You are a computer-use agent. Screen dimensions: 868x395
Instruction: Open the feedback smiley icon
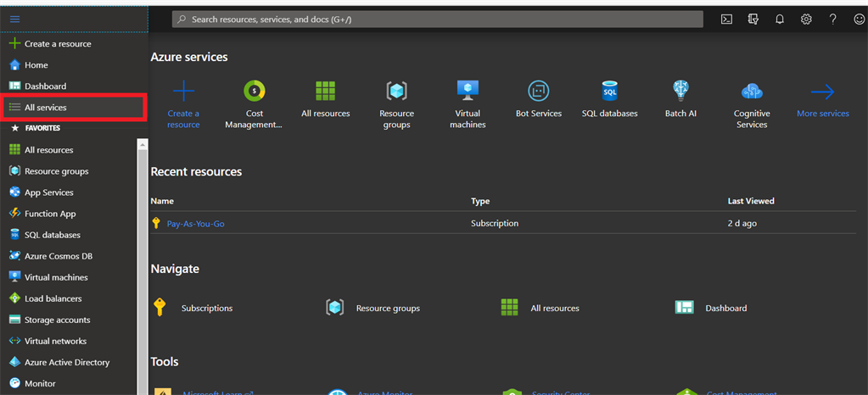pyautogui.click(x=859, y=19)
